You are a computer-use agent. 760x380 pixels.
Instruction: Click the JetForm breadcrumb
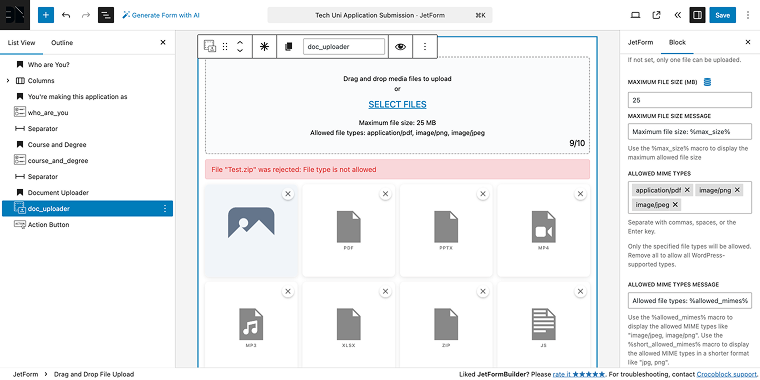click(24, 374)
